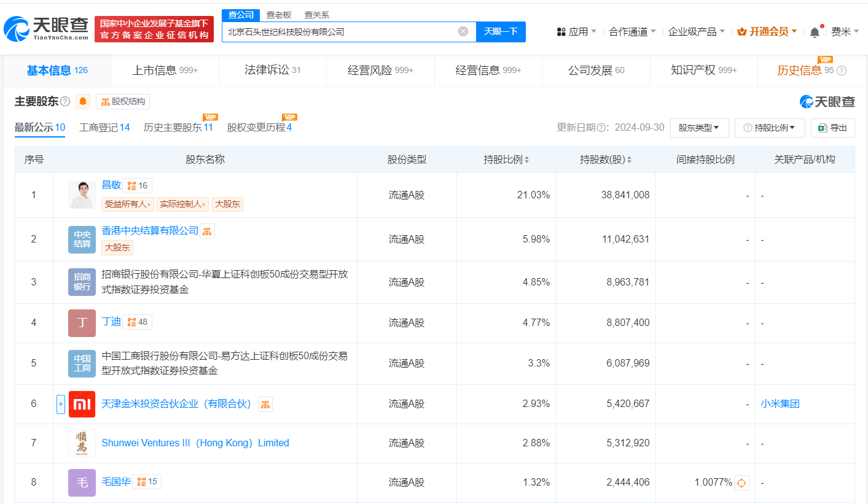Open Shunwei Ventures III link
The width and height of the screenshot is (868, 504).
tap(195, 443)
